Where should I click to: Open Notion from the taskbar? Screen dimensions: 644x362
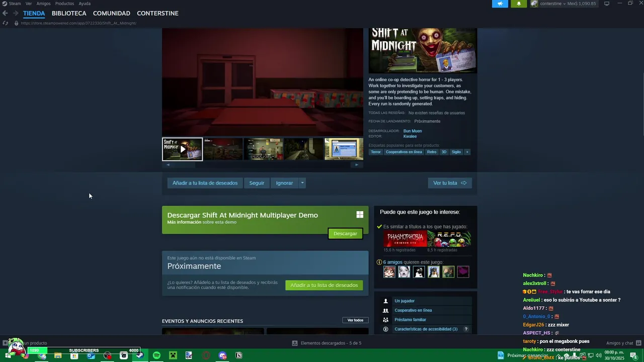pyautogui.click(x=239, y=355)
